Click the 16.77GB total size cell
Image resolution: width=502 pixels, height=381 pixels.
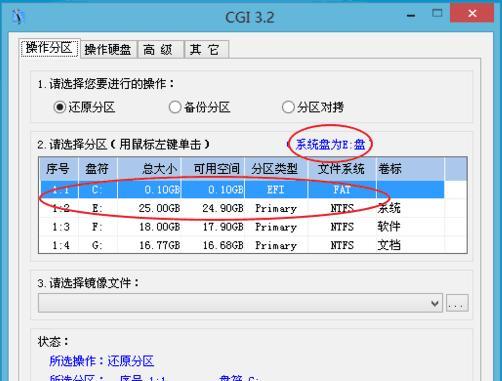point(159,245)
